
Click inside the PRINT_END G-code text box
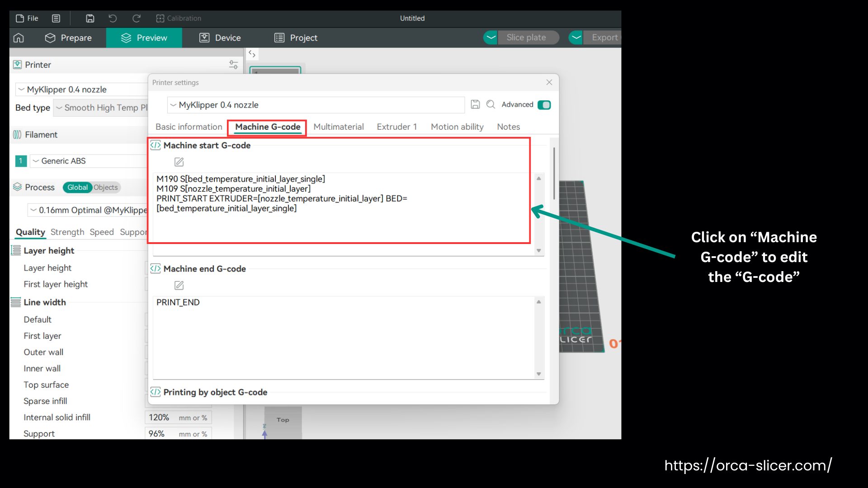(344, 338)
